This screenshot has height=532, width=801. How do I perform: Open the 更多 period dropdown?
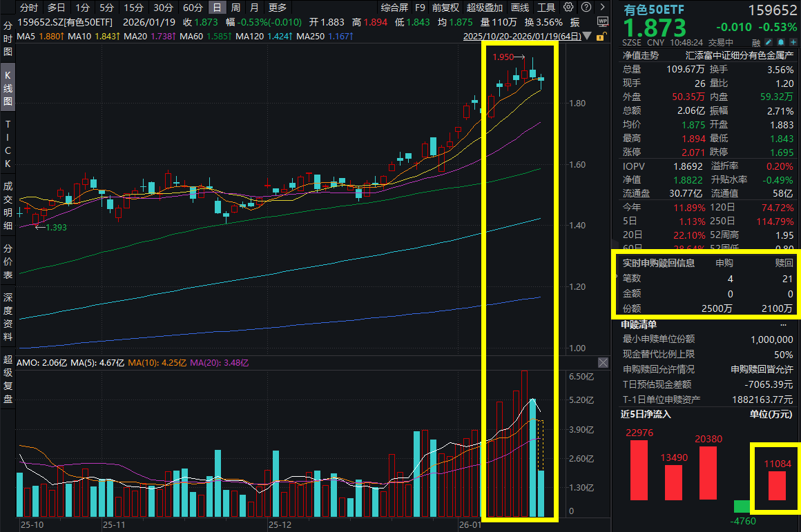pos(276,8)
